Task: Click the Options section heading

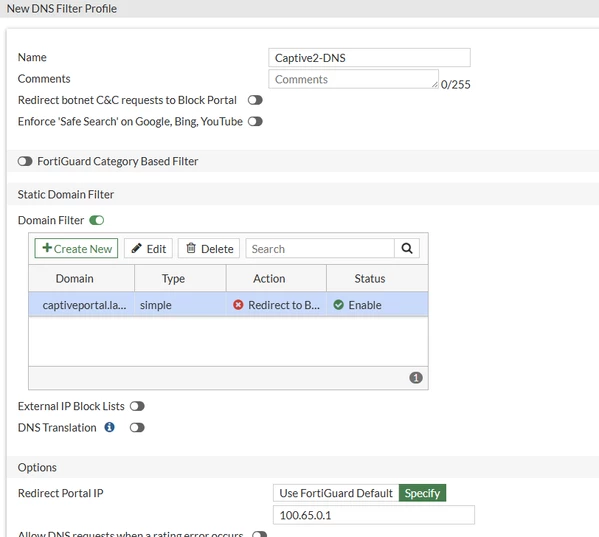Action: pyautogui.click(x=37, y=467)
